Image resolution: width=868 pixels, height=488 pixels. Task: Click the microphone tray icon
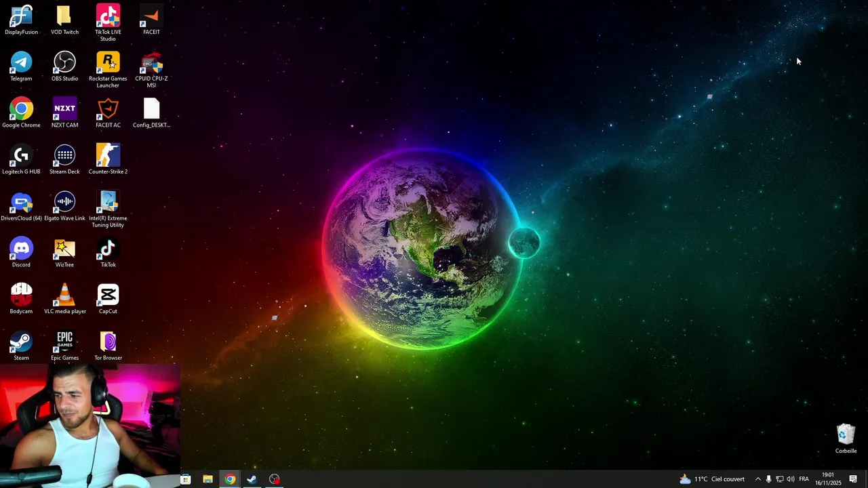point(768,479)
